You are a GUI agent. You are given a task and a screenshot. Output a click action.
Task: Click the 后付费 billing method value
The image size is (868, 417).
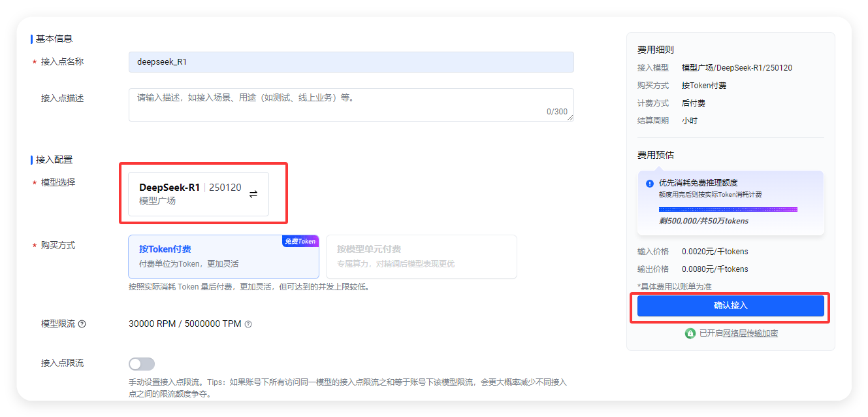(x=694, y=103)
